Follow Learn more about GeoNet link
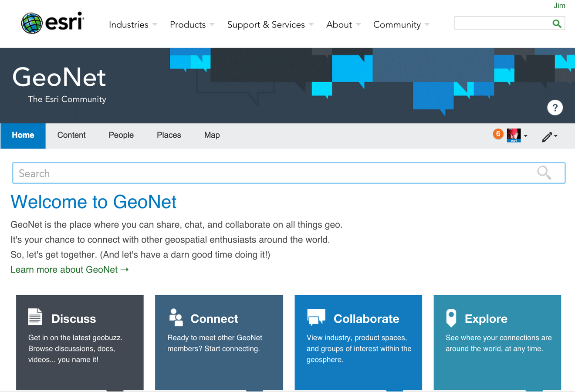This screenshot has height=392, width=575. tap(69, 270)
